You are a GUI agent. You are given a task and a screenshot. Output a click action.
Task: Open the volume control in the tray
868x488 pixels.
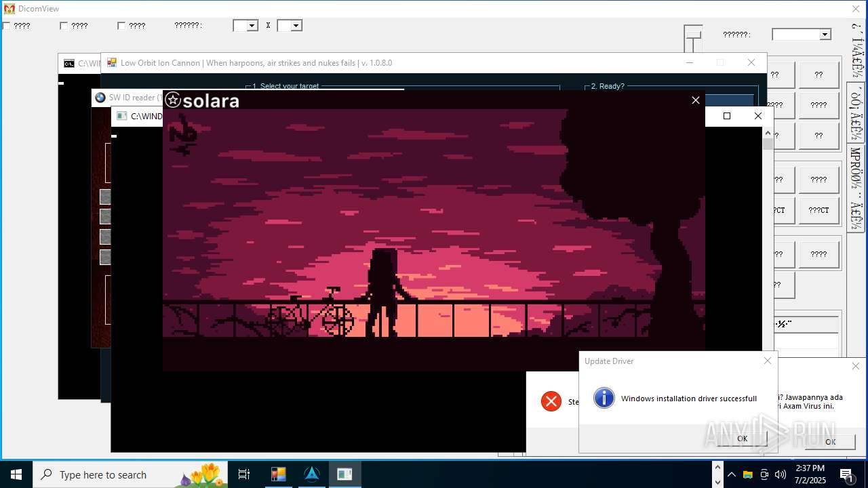(x=781, y=474)
